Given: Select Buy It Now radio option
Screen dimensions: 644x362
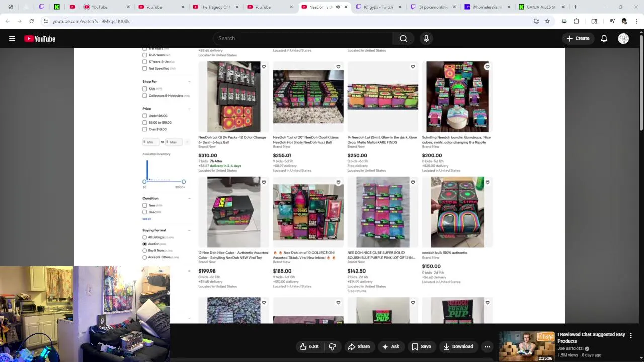Looking at the screenshot, I should pos(145,250).
